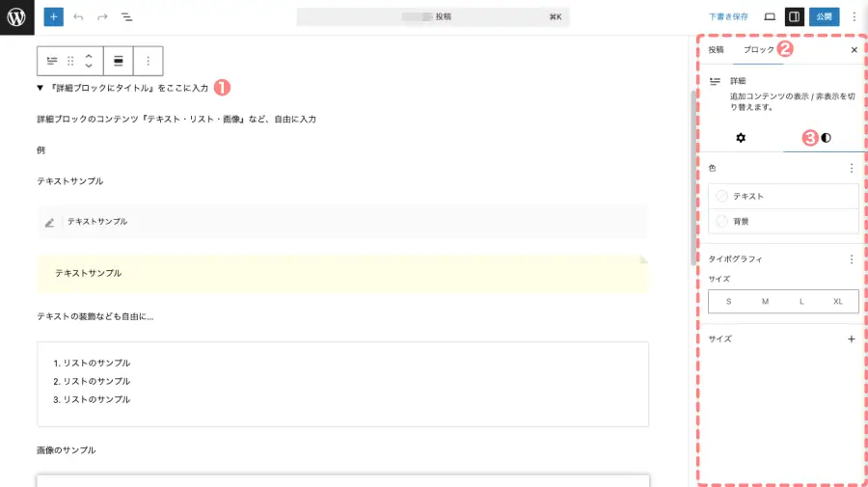Image resolution: width=868 pixels, height=487 pixels.
Task: Click the サイズ panel plus button
Action: (851, 339)
